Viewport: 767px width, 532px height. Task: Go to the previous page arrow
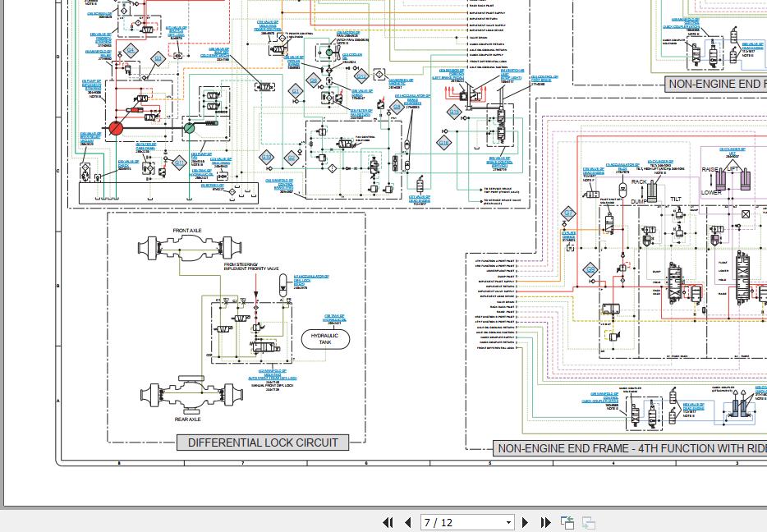point(408,523)
